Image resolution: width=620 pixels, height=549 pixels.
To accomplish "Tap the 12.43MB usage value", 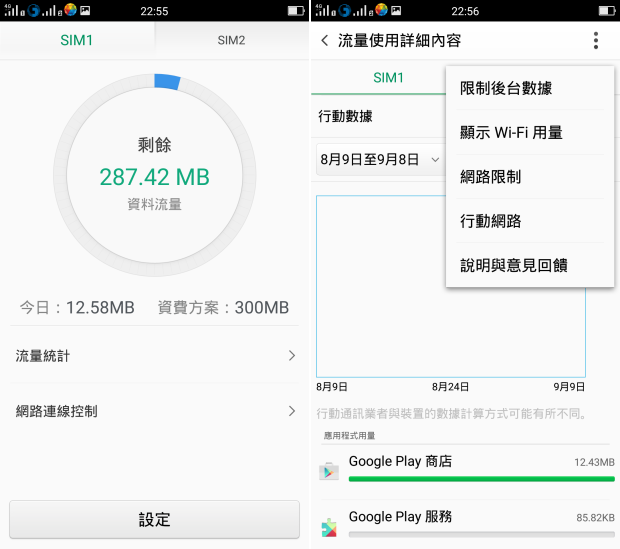I will click(x=594, y=462).
